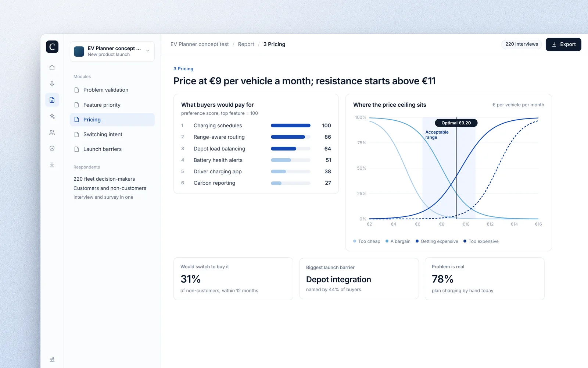Click the Range-aware routing score bar
This screenshot has width=588, height=368.
[x=291, y=137]
